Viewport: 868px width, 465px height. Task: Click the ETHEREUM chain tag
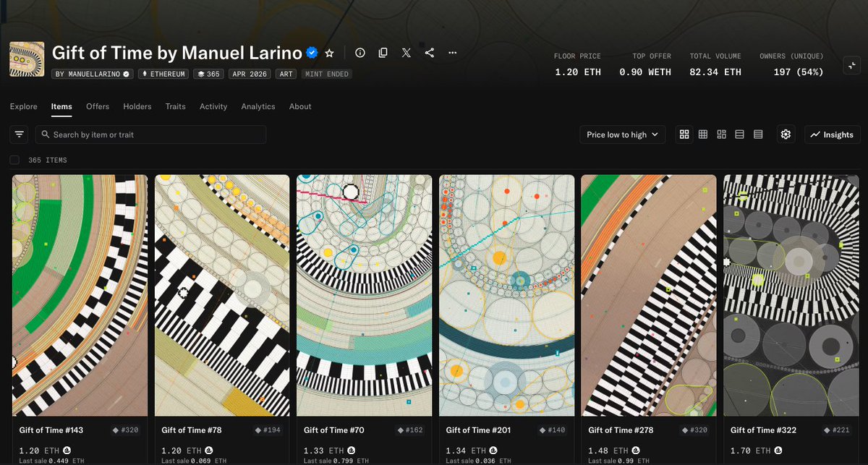[163, 74]
